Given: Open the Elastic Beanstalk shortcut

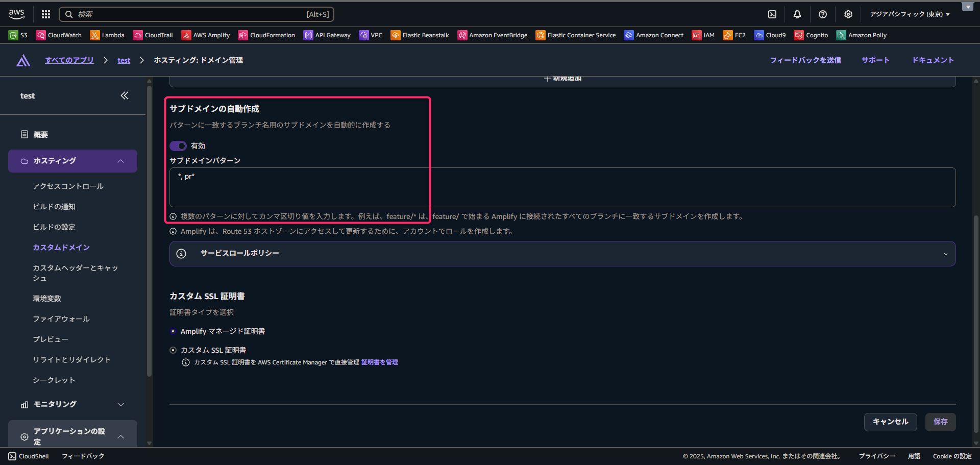Looking at the screenshot, I should (x=420, y=35).
